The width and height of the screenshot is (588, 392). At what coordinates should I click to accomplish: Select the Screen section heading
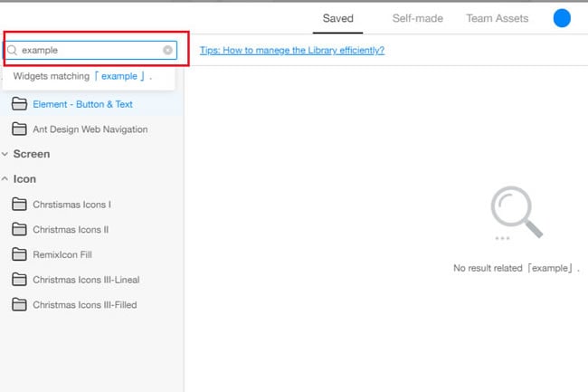coord(32,154)
